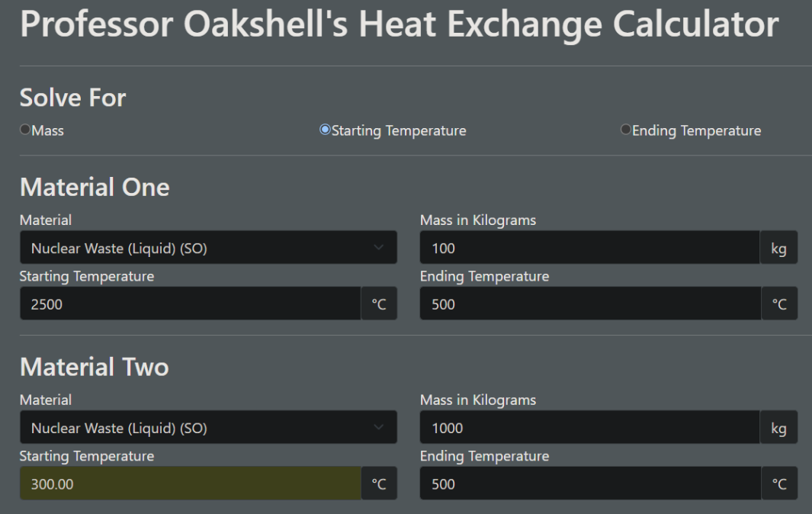Click the Heat Exchange Calculator page title
This screenshot has width=812, height=514.
tap(400, 26)
